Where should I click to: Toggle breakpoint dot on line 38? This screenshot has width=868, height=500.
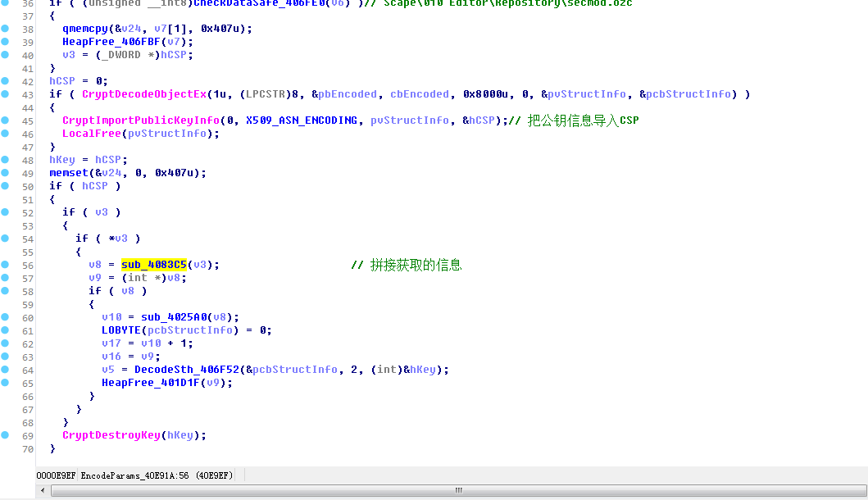coord(5,28)
